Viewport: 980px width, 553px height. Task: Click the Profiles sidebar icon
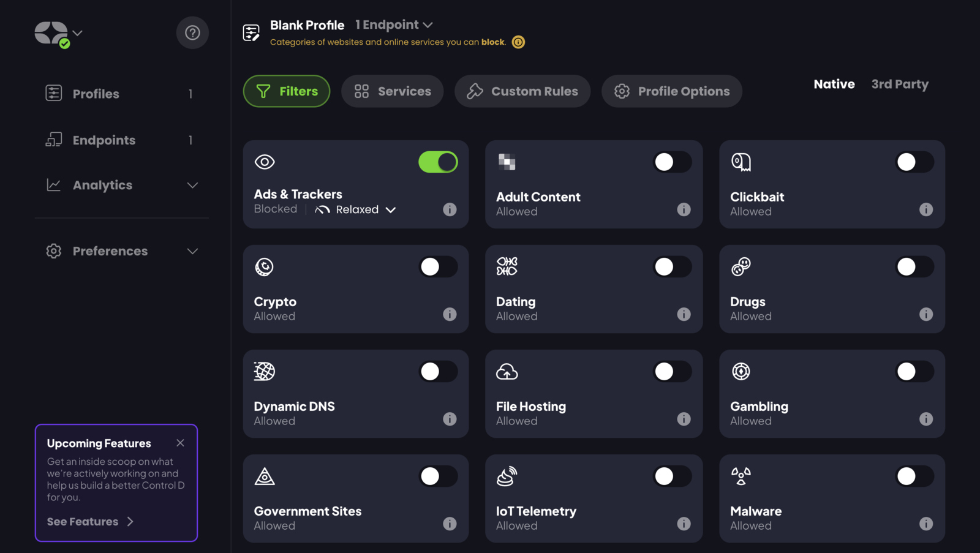tap(53, 93)
